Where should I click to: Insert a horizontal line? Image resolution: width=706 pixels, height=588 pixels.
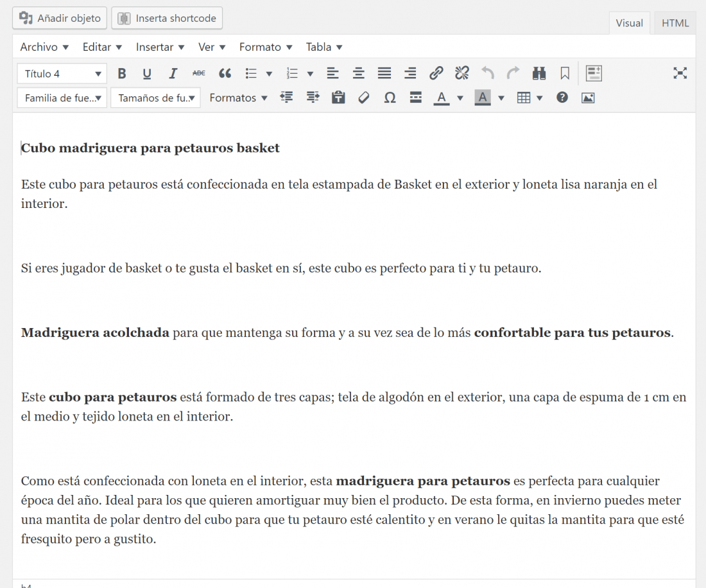(x=416, y=98)
